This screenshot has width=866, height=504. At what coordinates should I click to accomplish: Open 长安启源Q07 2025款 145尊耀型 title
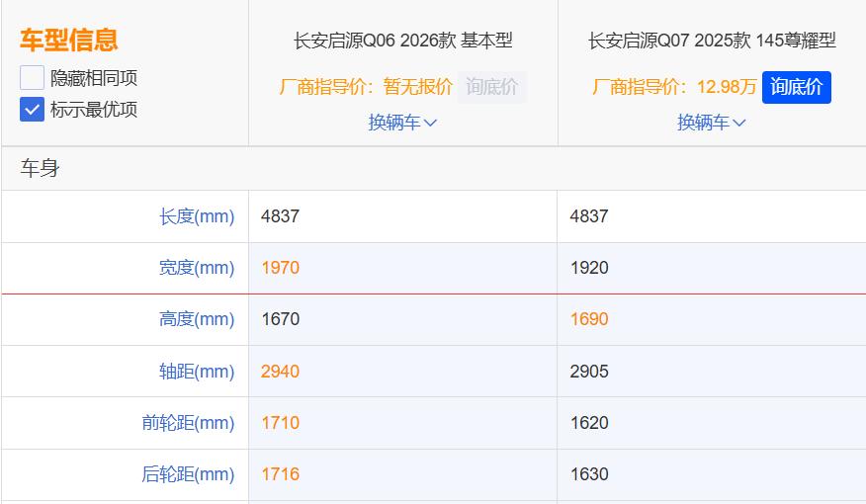713,41
